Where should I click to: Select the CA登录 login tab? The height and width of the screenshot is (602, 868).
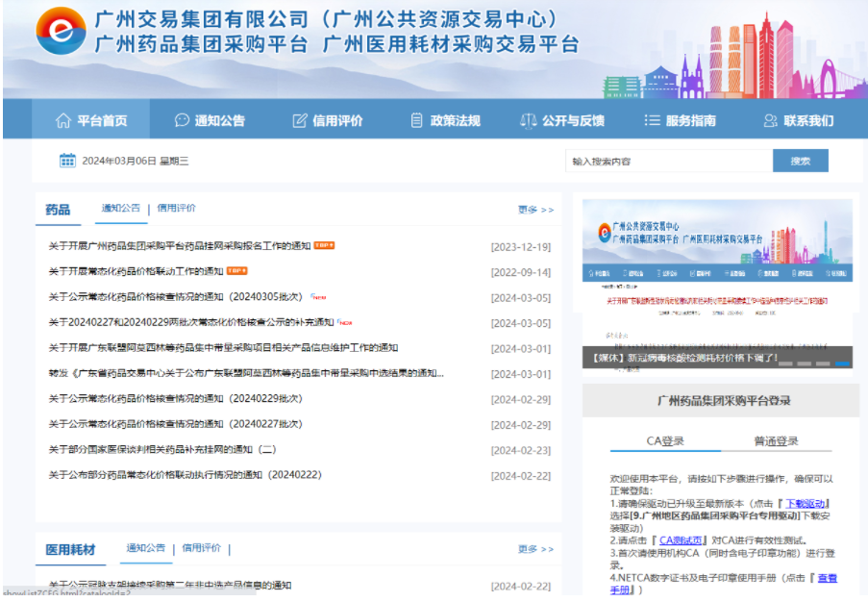point(665,440)
